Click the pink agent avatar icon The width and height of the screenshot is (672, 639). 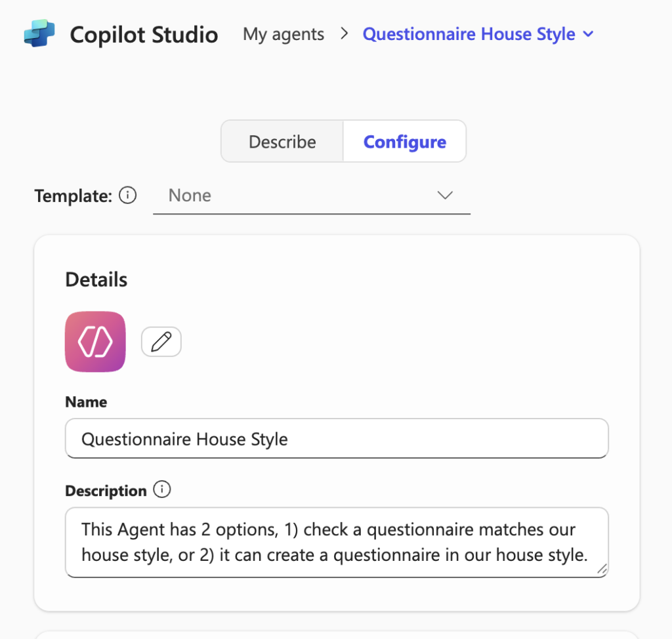pyautogui.click(x=95, y=342)
